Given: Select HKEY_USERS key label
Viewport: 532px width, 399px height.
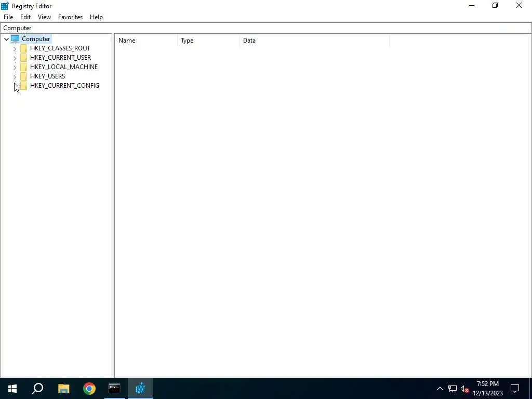Looking at the screenshot, I should pyautogui.click(x=47, y=76).
